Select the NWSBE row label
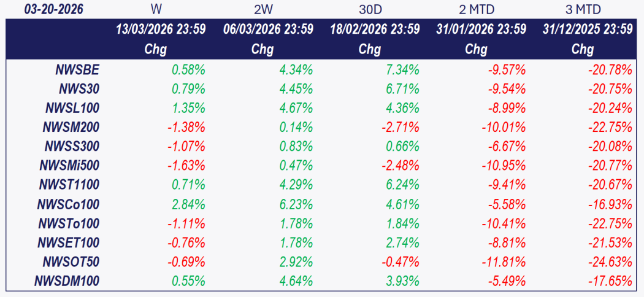644x297 pixels. 77,70
